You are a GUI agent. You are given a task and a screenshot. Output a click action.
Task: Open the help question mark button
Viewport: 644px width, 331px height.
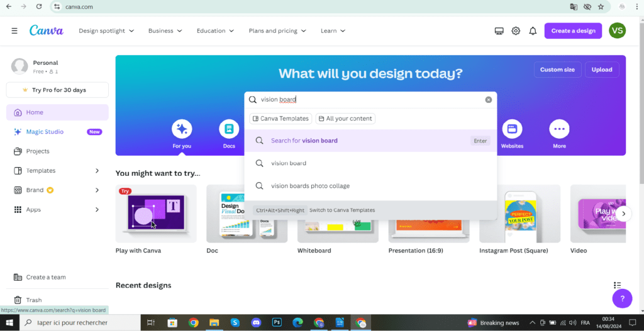pos(622,298)
